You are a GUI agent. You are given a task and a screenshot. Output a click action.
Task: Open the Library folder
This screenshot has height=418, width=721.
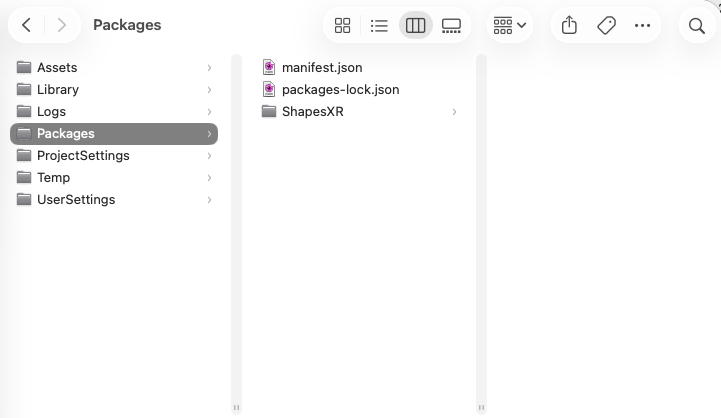58,90
